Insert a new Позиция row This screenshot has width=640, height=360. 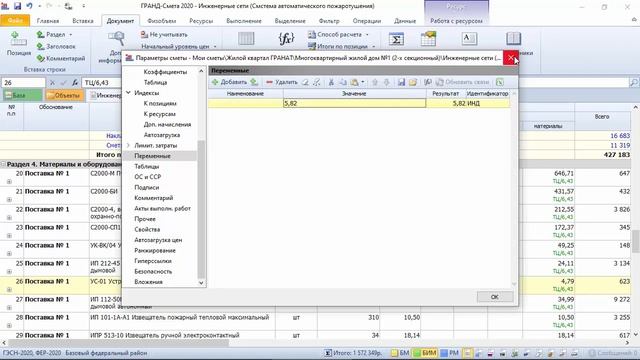[18, 44]
